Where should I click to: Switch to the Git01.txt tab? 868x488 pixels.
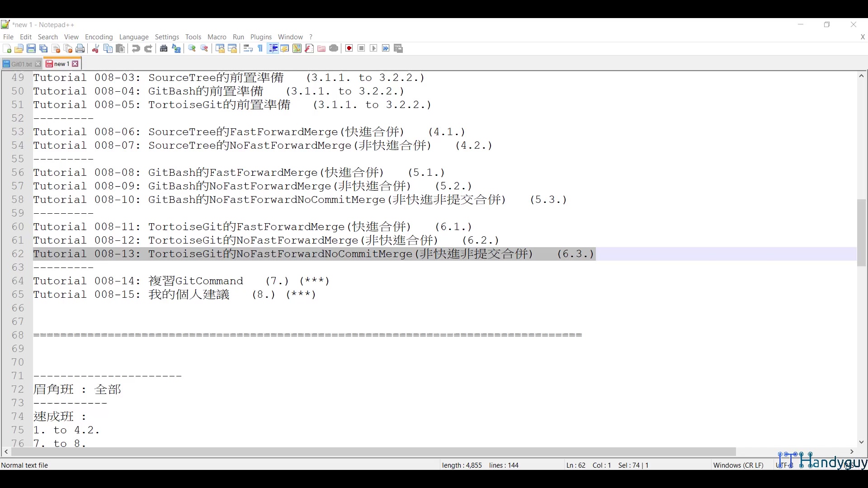(x=19, y=64)
